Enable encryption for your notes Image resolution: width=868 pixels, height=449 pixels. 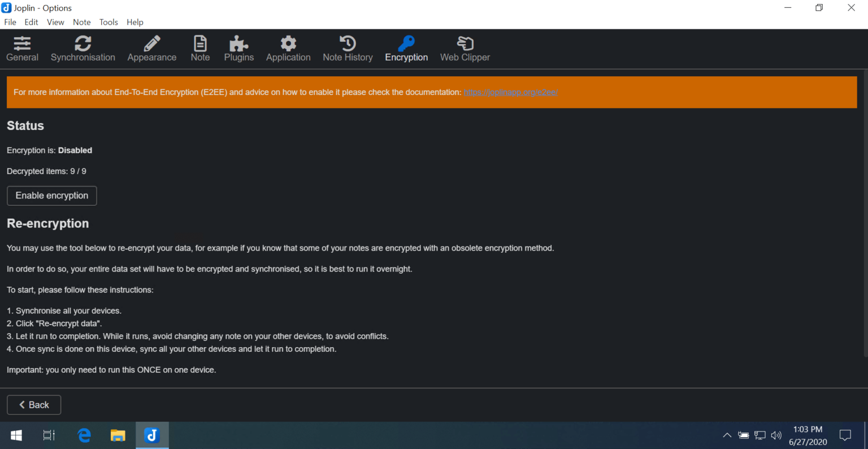click(51, 196)
